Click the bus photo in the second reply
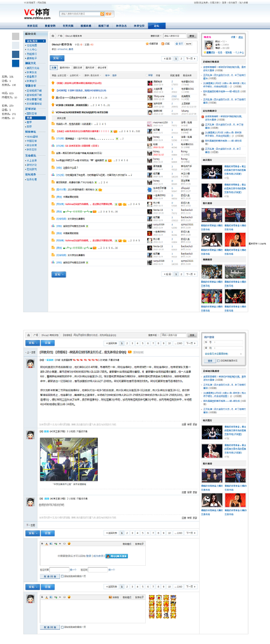270x644 pixels. [69, 459]
